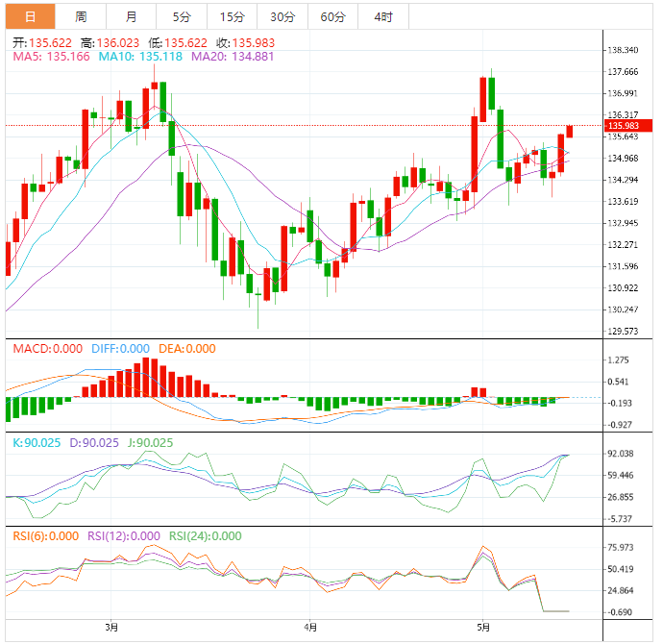Screen dimensions: 663x644
Task: Open the 5分 timeframe tab
Action: pos(181,17)
